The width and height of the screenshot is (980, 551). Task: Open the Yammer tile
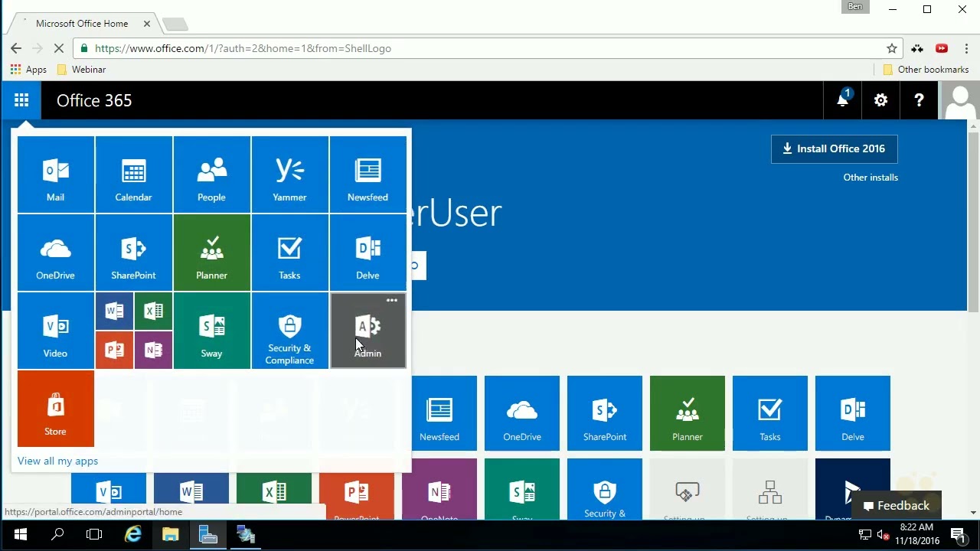[x=290, y=174]
